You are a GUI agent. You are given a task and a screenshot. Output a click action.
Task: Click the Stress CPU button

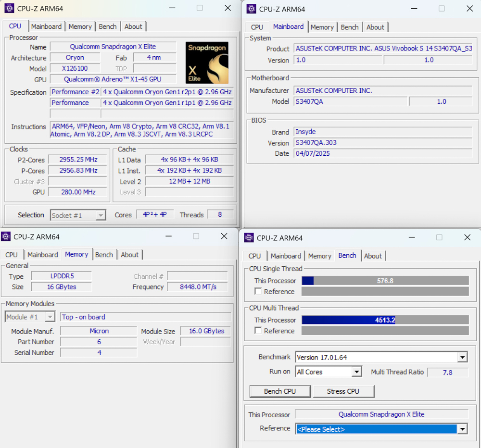tap(343, 391)
